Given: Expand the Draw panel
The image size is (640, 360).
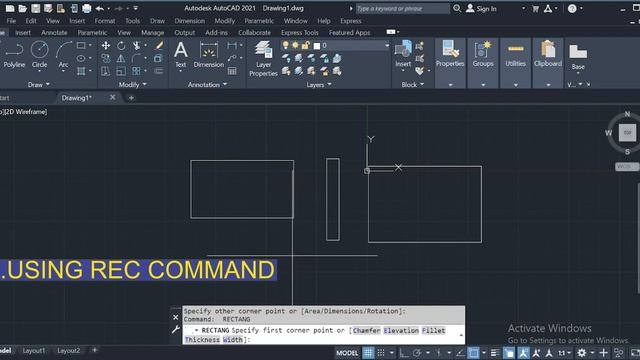Looking at the screenshot, I should coord(39,84).
